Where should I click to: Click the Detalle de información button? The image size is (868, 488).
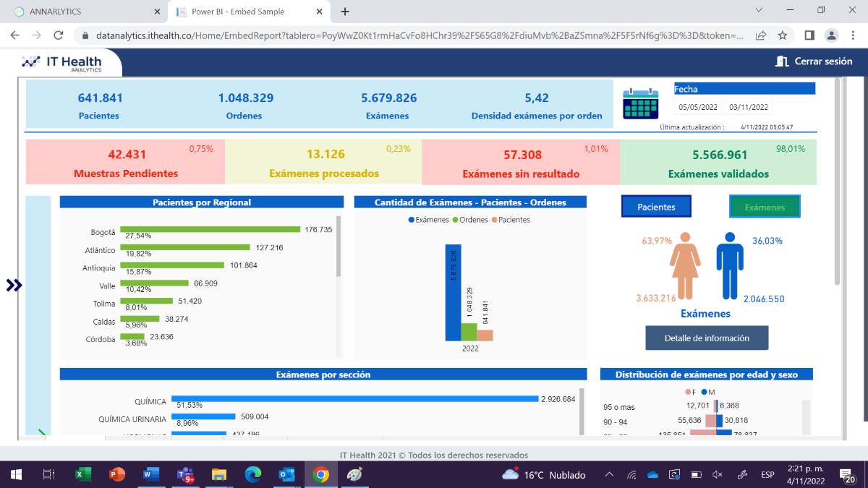[707, 338]
